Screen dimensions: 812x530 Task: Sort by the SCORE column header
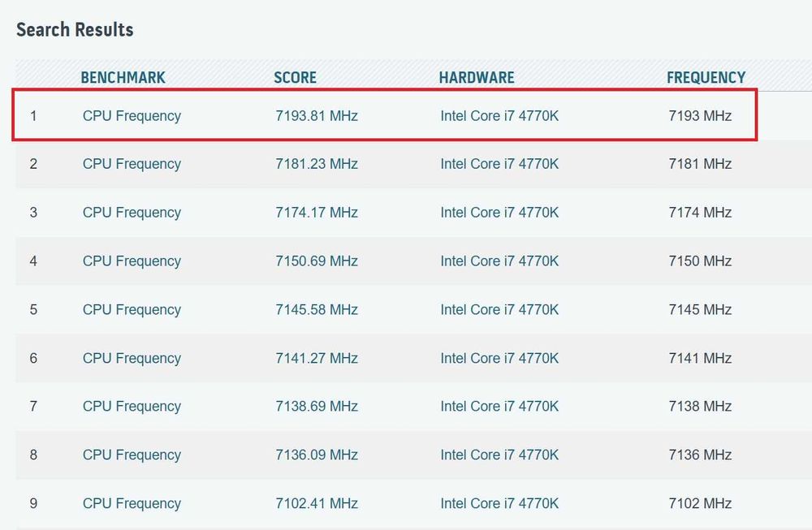tap(295, 78)
